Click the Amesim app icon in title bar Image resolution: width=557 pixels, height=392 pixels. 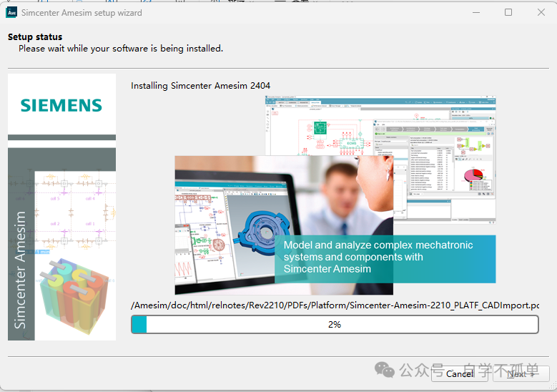coord(11,12)
